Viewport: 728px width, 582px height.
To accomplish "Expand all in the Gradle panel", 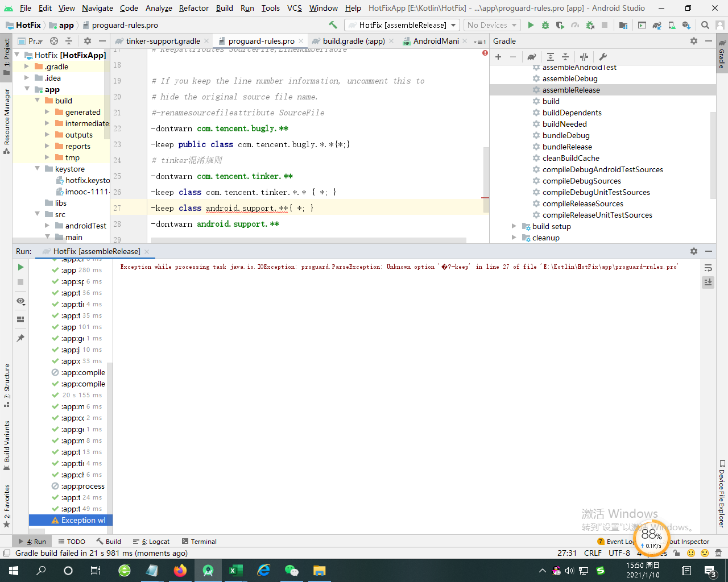I will 551,57.
